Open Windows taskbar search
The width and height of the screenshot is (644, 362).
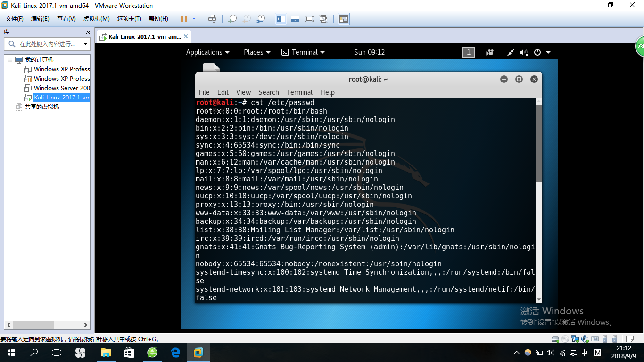coord(34,353)
